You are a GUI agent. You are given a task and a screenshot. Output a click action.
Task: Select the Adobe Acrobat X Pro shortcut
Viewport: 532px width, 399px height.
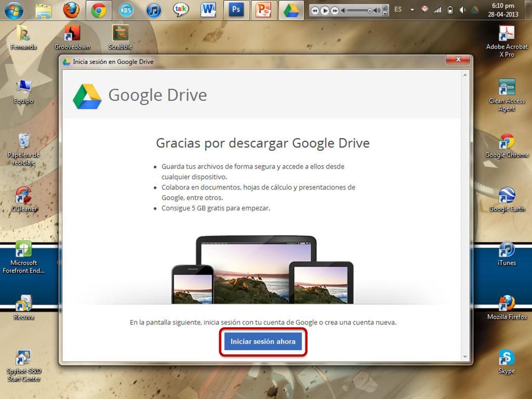coord(507,42)
